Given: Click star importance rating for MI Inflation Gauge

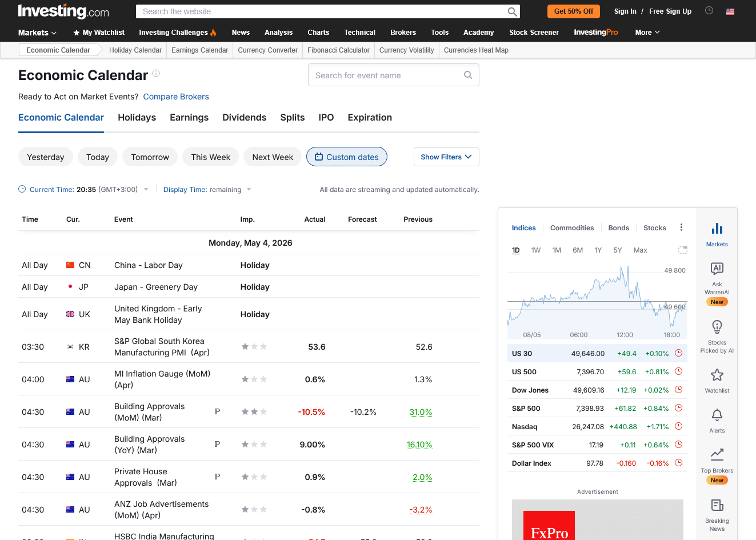Looking at the screenshot, I should coord(254,379).
